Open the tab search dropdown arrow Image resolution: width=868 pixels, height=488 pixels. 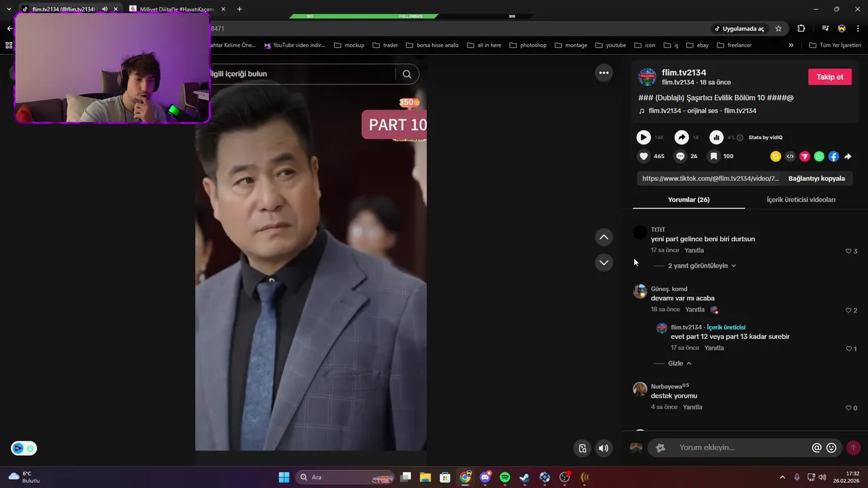(9, 9)
